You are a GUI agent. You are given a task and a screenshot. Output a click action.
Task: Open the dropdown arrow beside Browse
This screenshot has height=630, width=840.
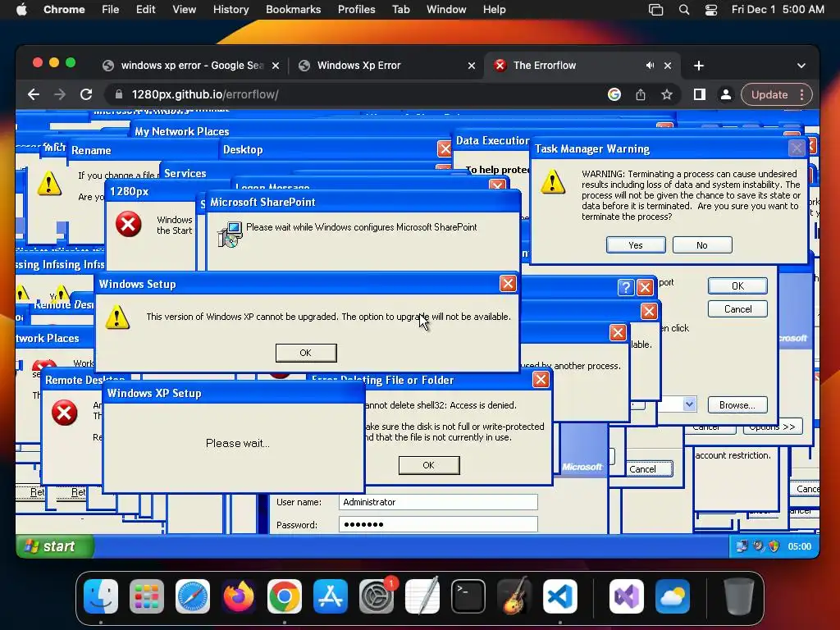pos(689,404)
